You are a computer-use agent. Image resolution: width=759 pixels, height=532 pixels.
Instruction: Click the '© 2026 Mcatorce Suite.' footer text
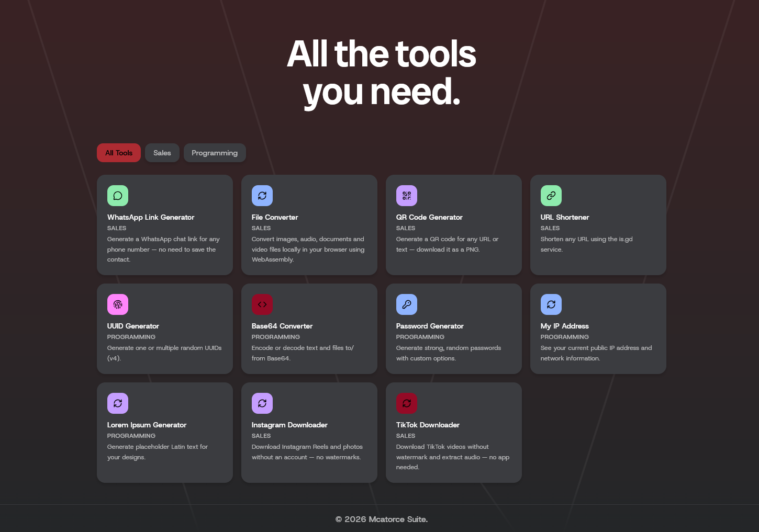point(382,519)
